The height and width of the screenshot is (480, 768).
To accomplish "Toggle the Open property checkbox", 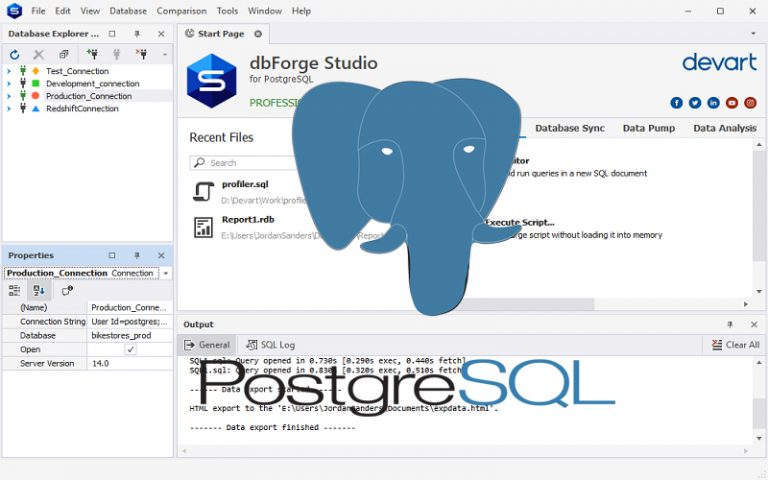I will click(x=130, y=350).
